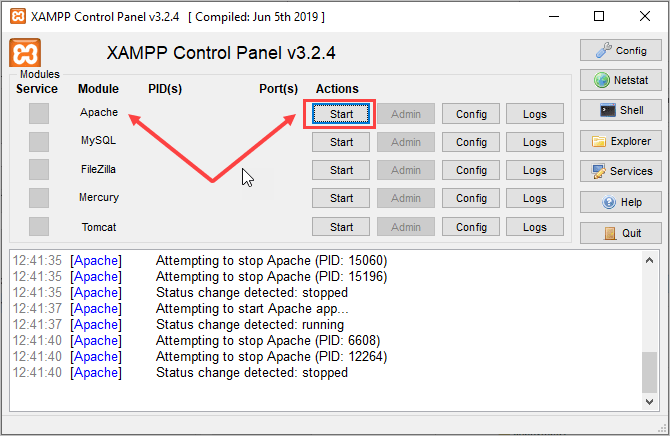
Task: Start the FileZilla module
Action: click(x=341, y=170)
